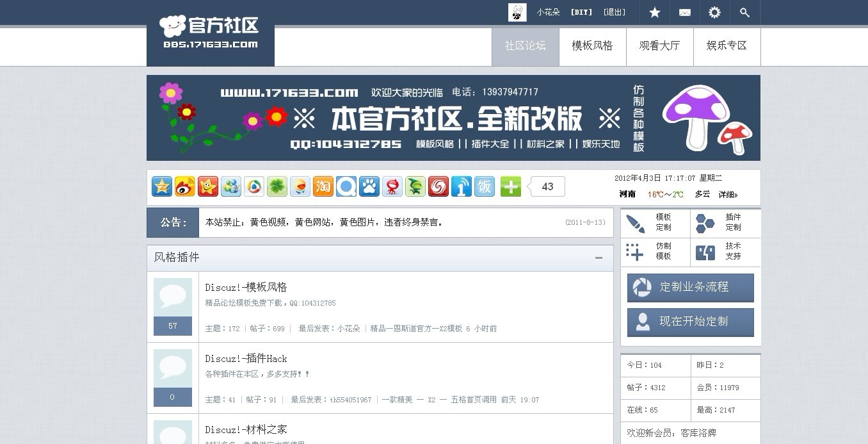Screen dimensions: 868x444
Task: Select the 娱乐专区 navigation tab
Action: click(x=727, y=46)
